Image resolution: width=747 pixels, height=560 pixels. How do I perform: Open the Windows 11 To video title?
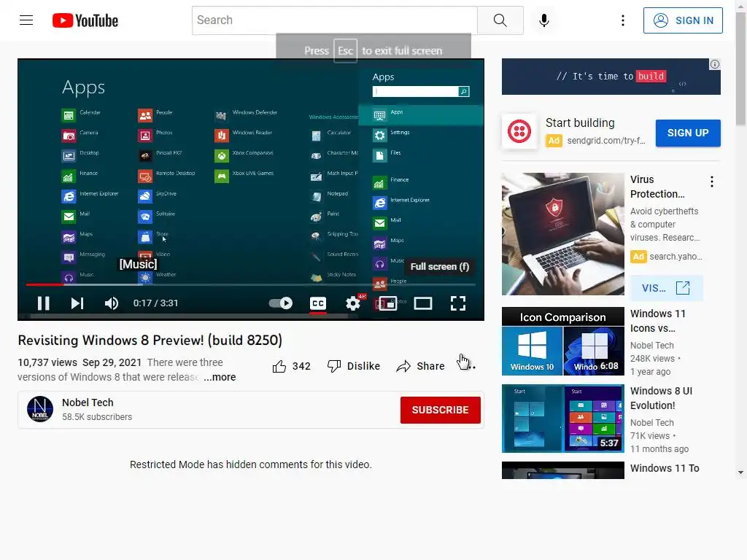click(665, 468)
